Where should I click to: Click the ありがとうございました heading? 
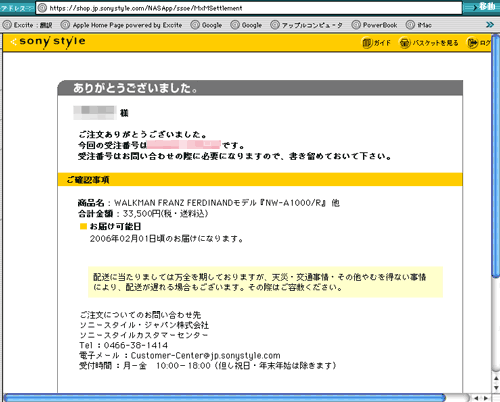click(135, 88)
